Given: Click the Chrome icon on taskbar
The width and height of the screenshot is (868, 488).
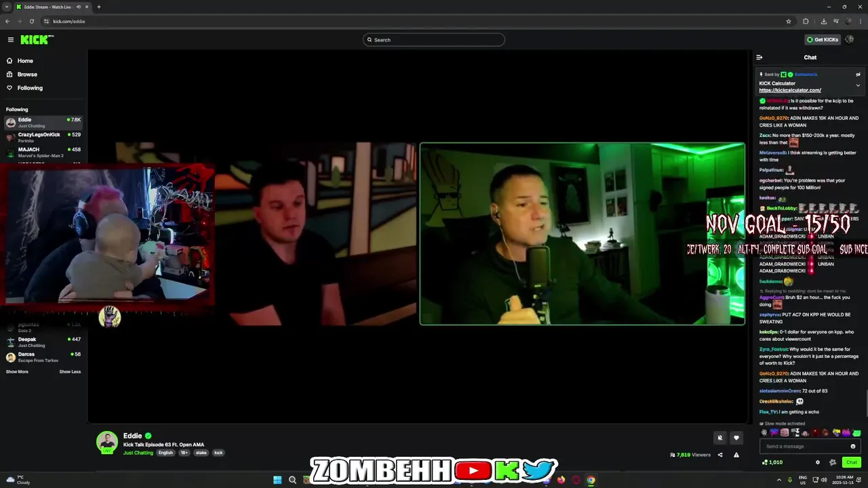Looking at the screenshot, I should [x=591, y=480].
